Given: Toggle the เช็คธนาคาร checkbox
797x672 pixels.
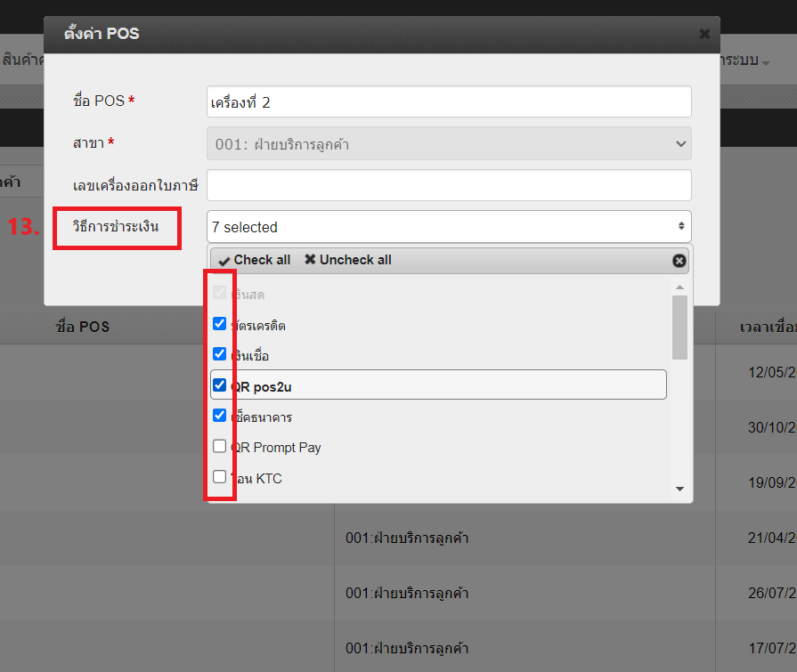Looking at the screenshot, I should [220, 416].
